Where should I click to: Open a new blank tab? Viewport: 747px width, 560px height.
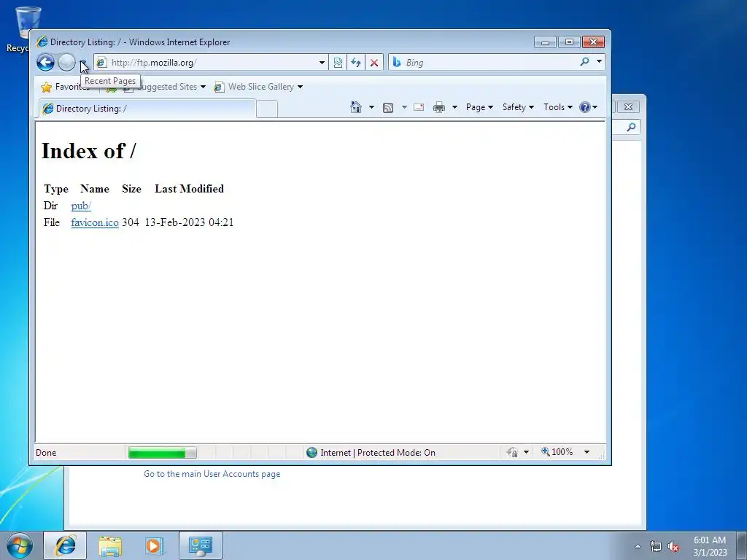[267, 109]
